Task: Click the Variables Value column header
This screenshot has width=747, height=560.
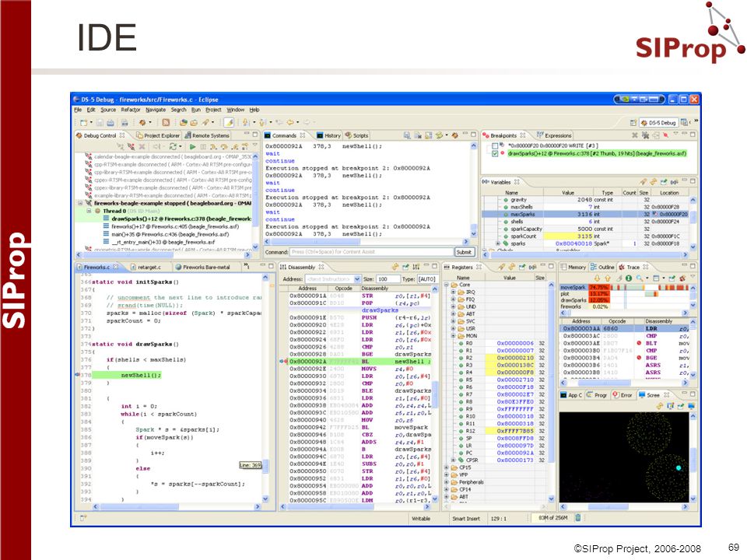Action: coord(568,193)
